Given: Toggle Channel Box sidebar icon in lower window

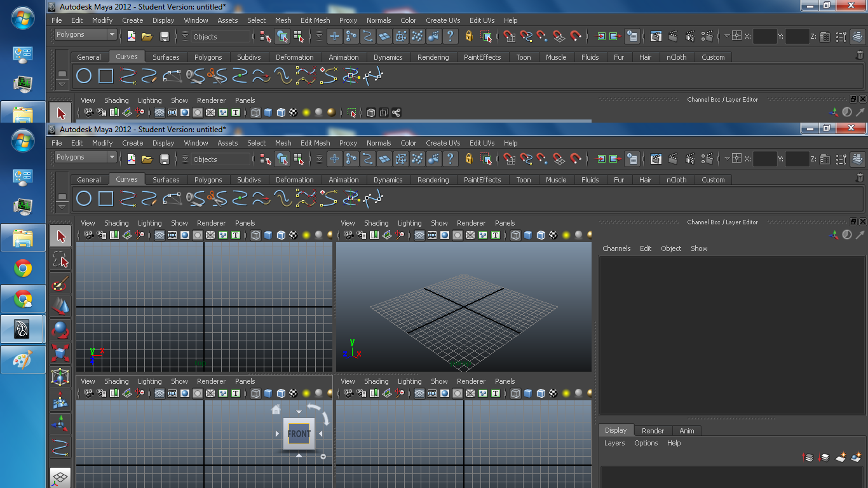Looking at the screenshot, I should (x=858, y=159).
